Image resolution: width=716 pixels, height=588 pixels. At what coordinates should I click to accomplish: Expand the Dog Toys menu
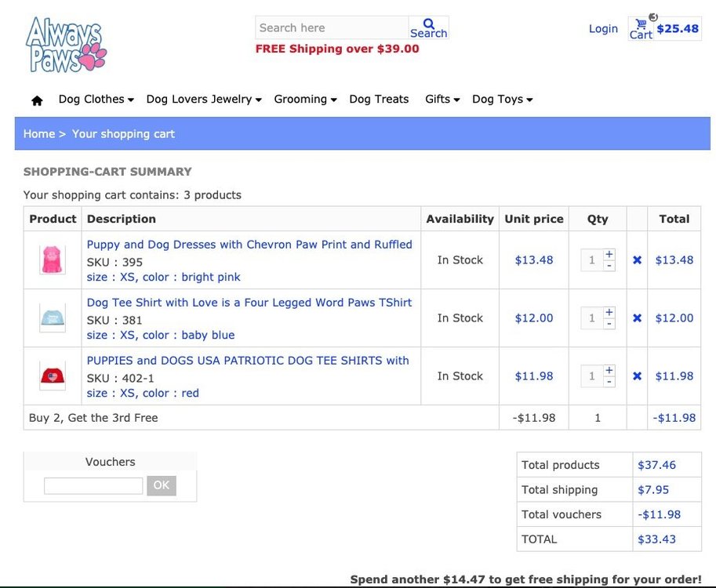(x=502, y=100)
